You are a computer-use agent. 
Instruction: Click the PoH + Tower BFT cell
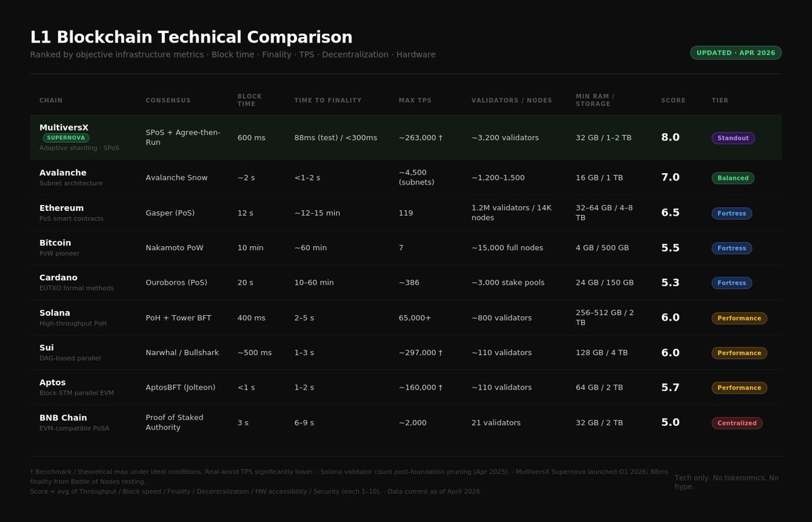[x=179, y=318]
